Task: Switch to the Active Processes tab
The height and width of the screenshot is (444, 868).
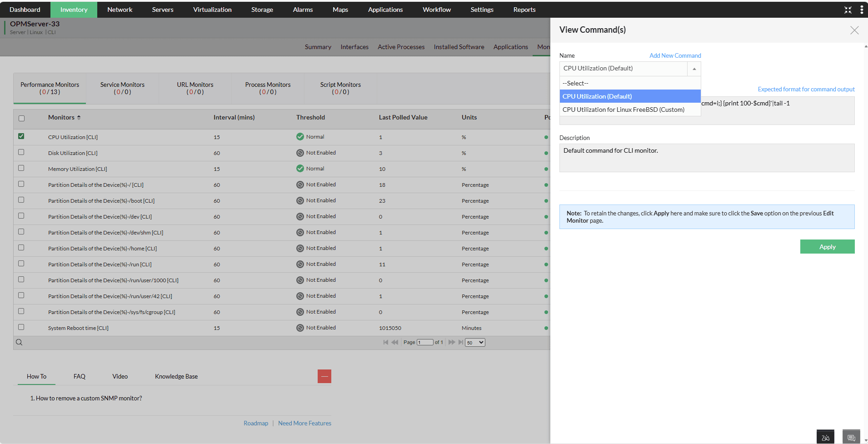Action: pos(401,47)
